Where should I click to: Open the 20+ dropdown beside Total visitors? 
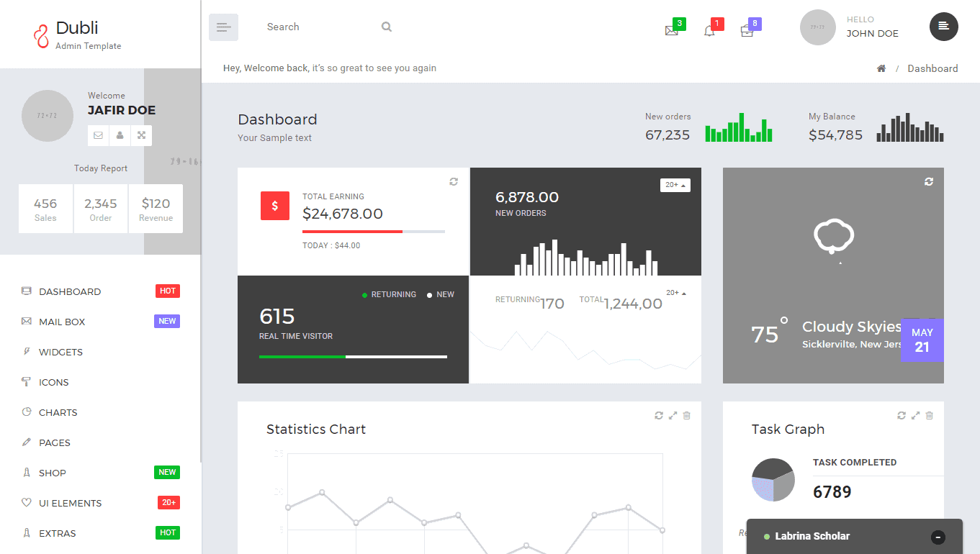coord(676,293)
